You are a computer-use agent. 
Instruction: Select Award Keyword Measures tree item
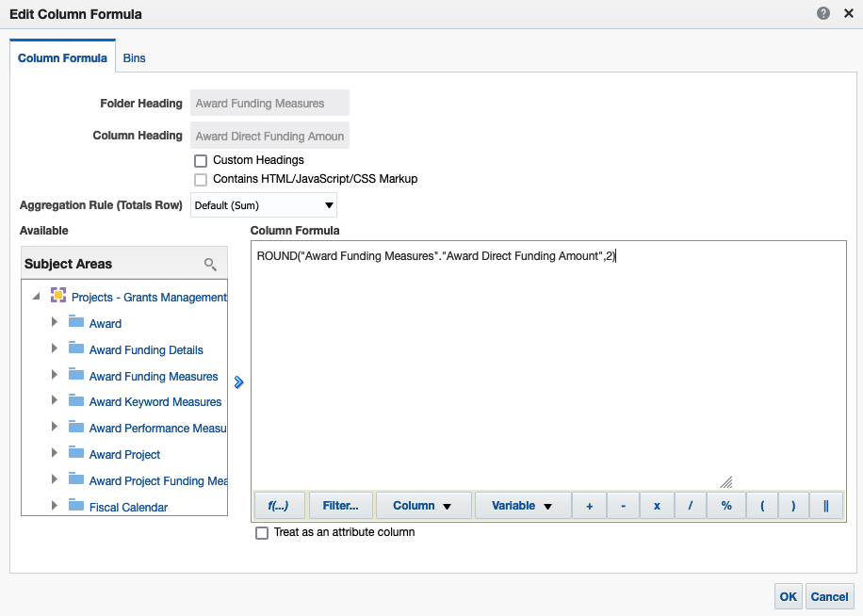(155, 402)
